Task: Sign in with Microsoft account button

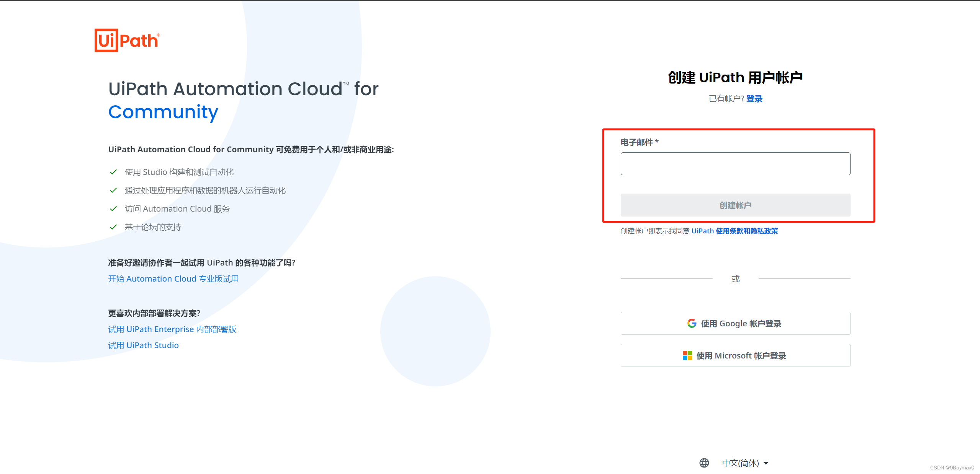Action: coord(735,355)
